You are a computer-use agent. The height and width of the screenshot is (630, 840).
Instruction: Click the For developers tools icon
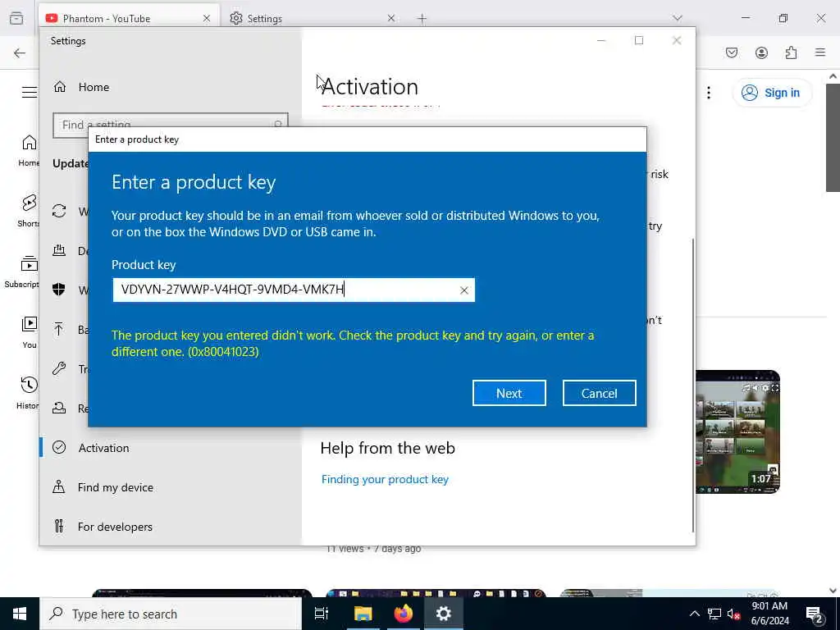click(59, 527)
